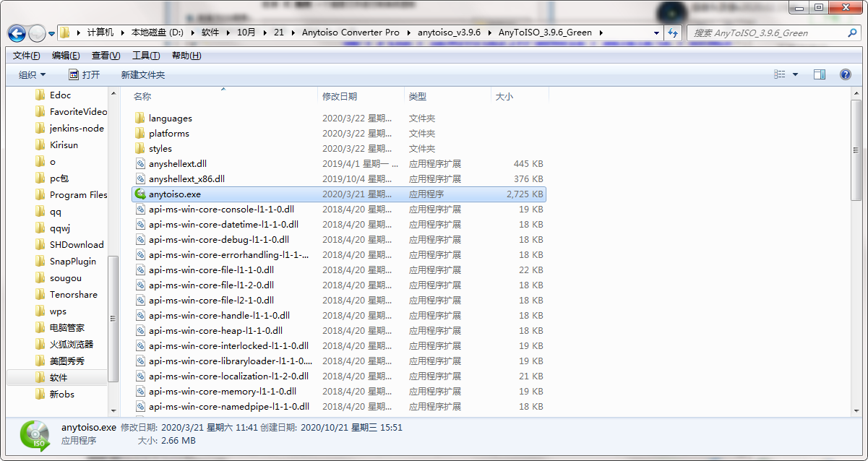This screenshot has height=461, width=868.
Task: Click the api-ms-win-core-datetime-l1-1-0.dll file icon
Action: pyautogui.click(x=140, y=225)
